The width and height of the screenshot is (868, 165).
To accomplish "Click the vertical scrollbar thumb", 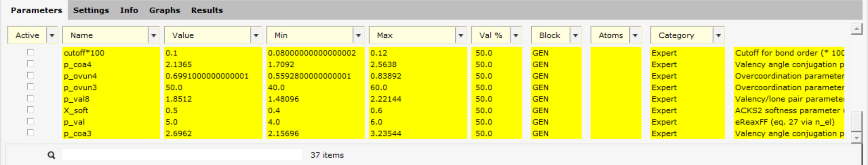I will 856,120.
